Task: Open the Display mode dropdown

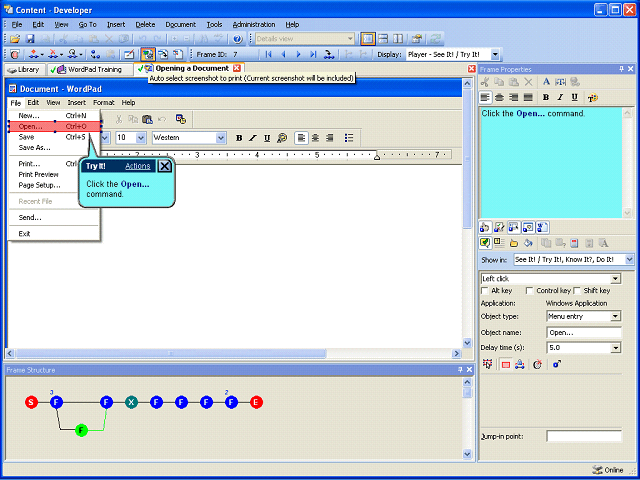Action: [495, 54]
